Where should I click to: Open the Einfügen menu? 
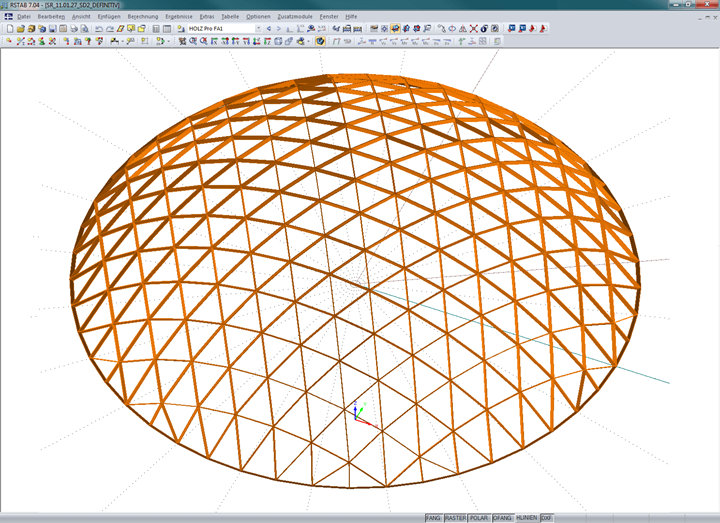click(109, 17)
